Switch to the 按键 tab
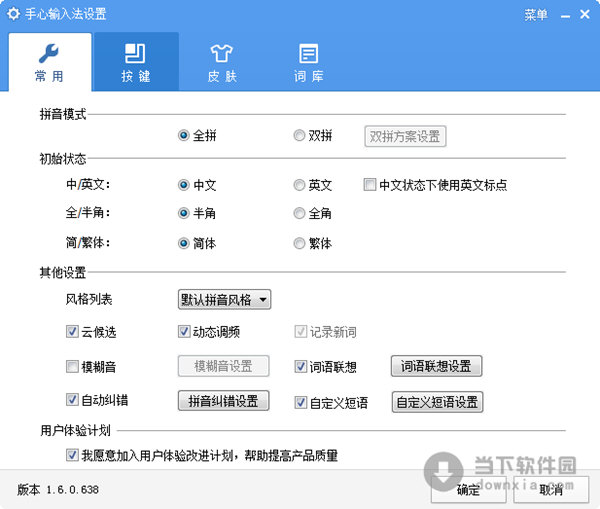 click(x=136, y=62)
